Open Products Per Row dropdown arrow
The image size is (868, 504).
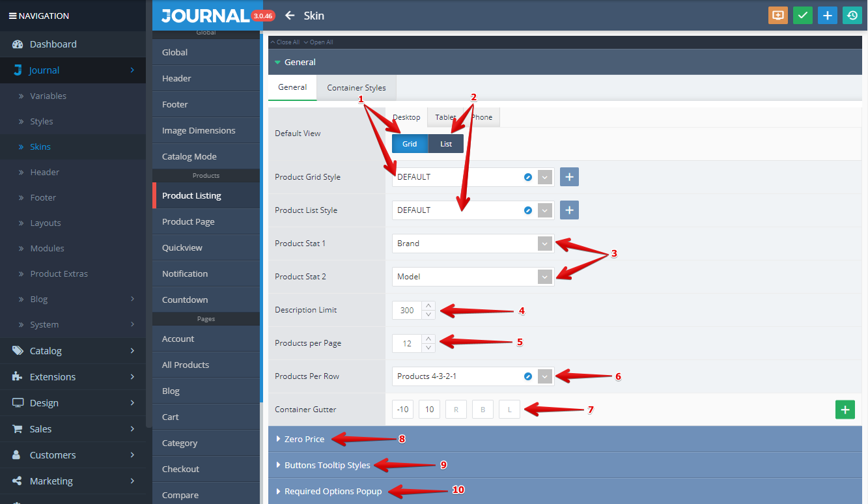[545, 376]
